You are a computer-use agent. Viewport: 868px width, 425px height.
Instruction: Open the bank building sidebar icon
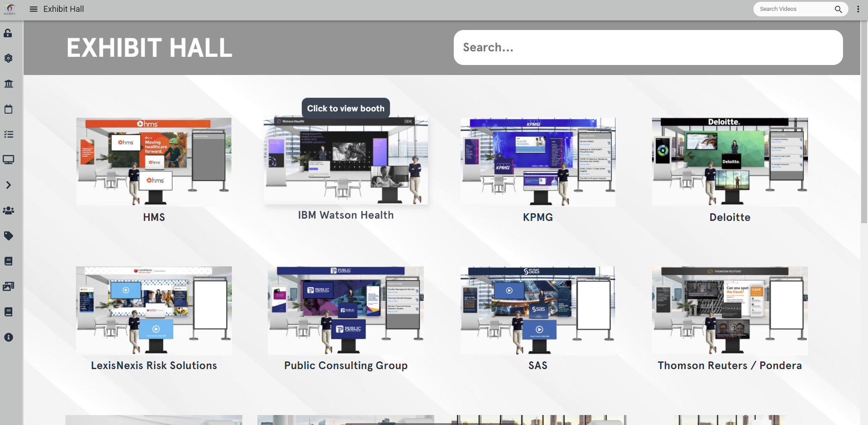(x=8, y=84)
